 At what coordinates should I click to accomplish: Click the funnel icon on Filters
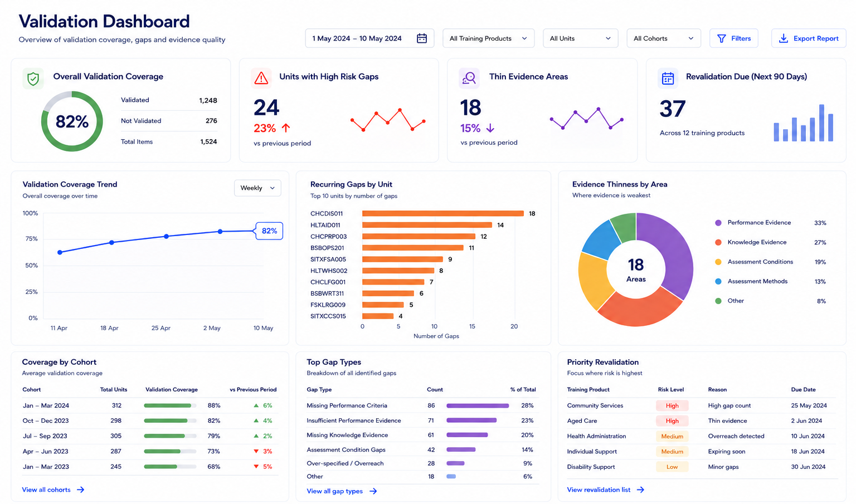722,38
